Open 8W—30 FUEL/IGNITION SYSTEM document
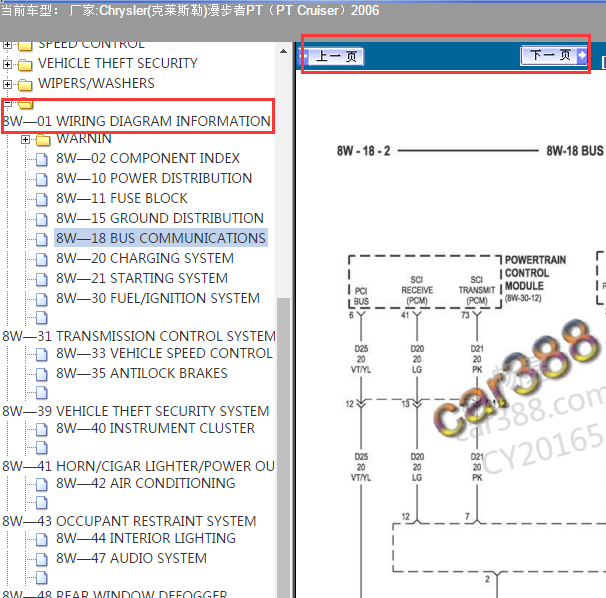Screen dimensions: 606x598 click(158, 298)
